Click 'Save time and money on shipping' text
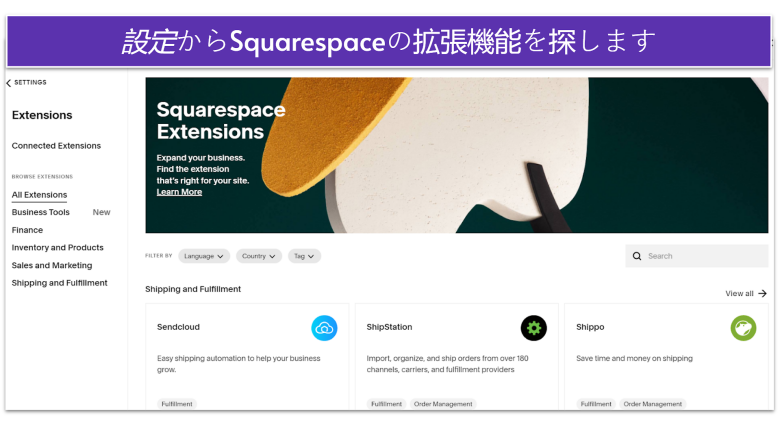Image resolution: width=780 pixels, height=427 pixels. [634, 358]
